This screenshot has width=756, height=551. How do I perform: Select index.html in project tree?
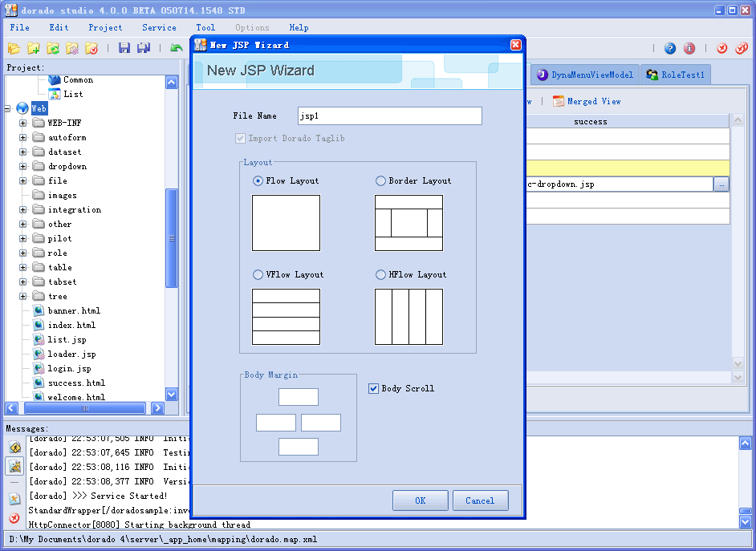click(x=72, y=325)
